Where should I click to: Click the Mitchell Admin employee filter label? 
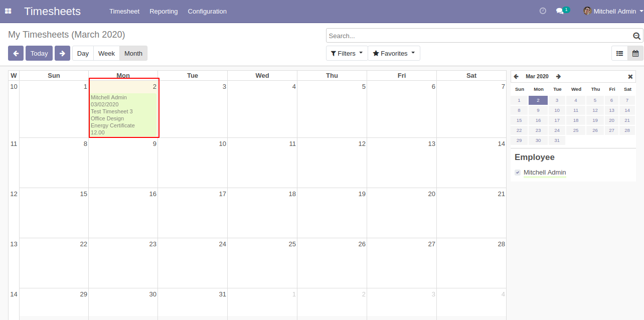click(x=545, y=173)
